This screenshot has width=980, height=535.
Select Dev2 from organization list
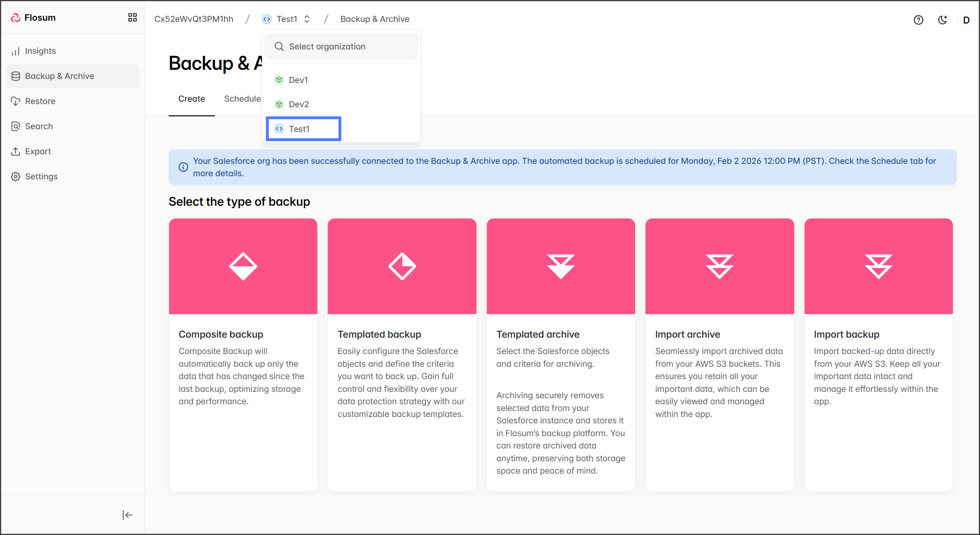(x=299, y=104)
